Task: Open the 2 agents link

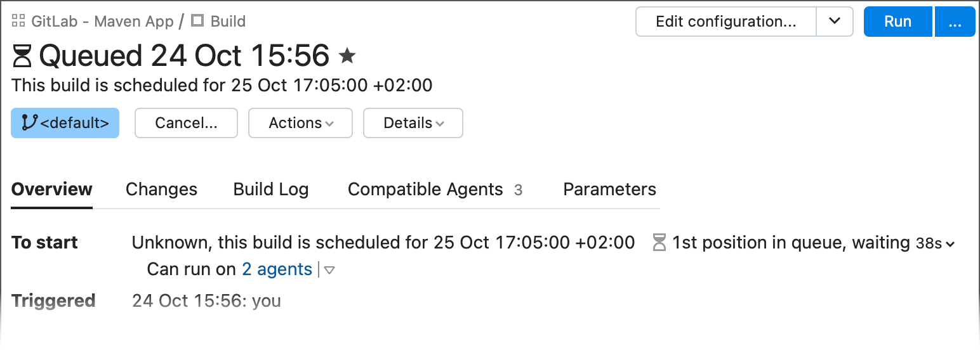Action: pos(277,269)
